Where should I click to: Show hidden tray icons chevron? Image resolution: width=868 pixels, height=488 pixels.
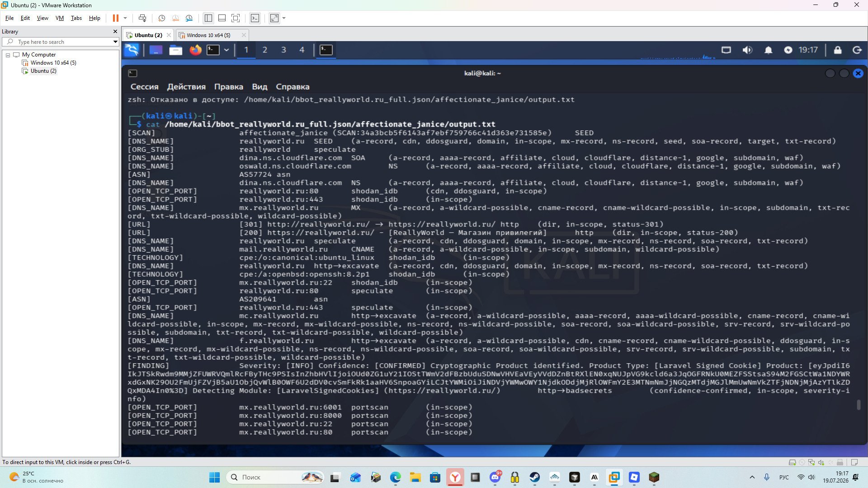point(752,477)
